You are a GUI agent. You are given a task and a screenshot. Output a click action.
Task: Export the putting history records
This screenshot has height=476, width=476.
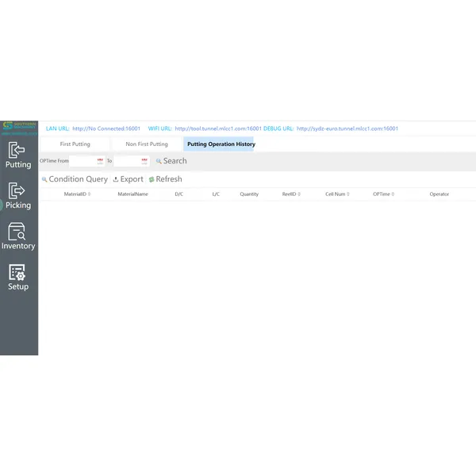[129, 179]
